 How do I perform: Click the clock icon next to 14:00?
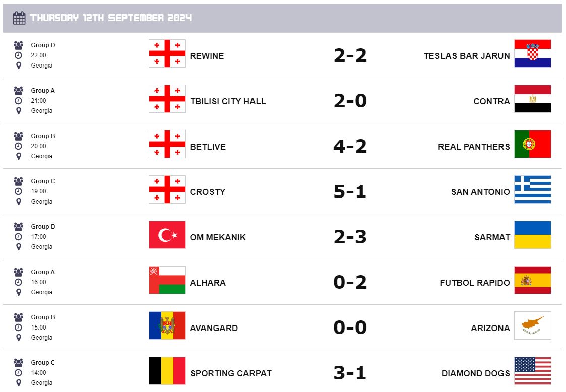point(19,373)
